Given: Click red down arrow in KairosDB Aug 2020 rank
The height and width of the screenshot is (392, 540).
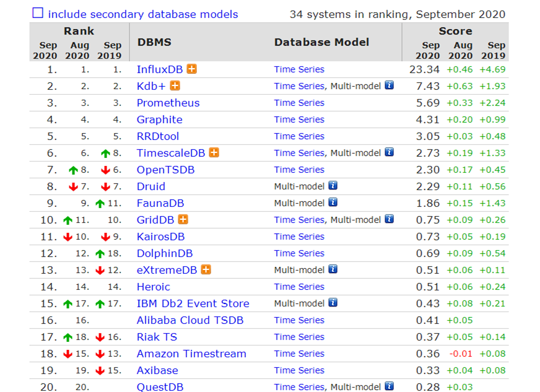Looking at the screenshot, I should click(x=68, y=237).
